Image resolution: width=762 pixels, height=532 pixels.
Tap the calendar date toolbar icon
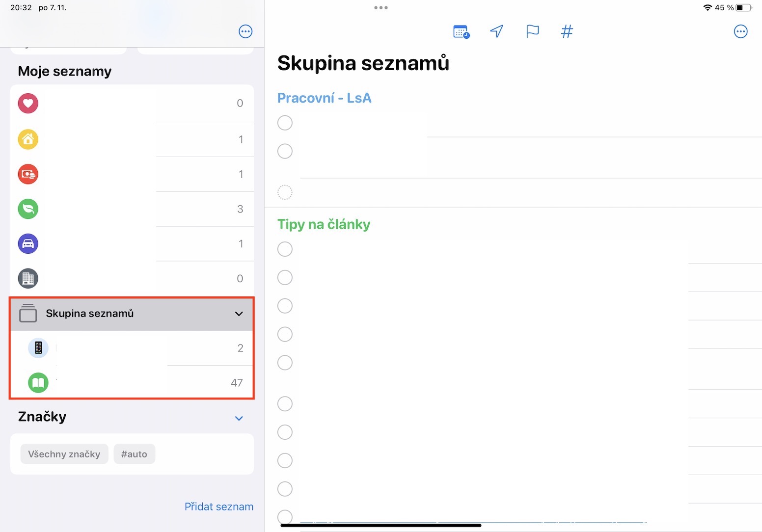click(461, 32)
